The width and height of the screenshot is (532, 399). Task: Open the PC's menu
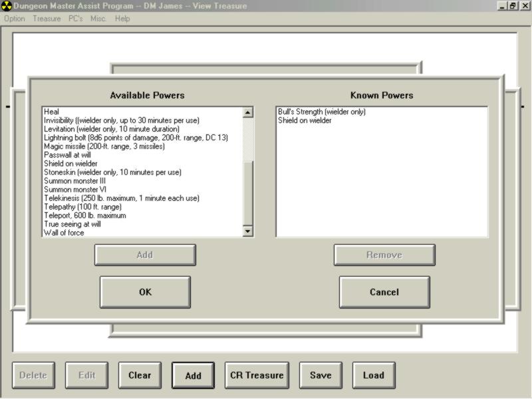click(76, 19)
